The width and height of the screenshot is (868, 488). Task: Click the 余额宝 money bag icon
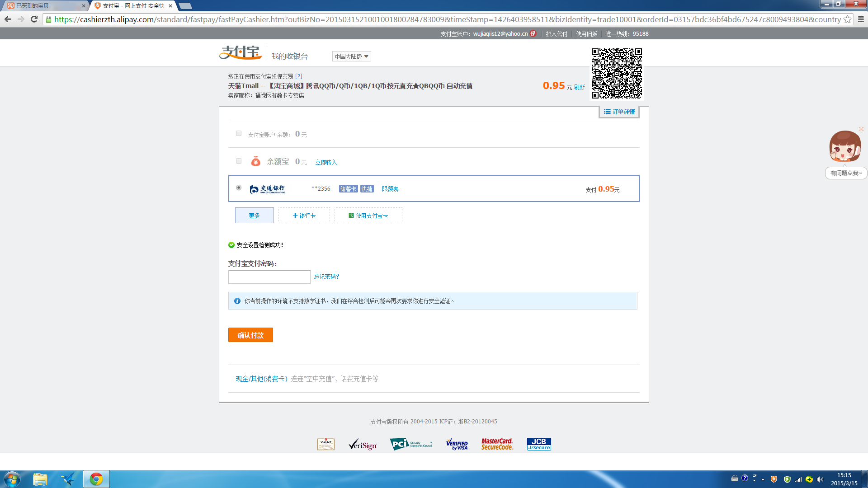click(x=256, y=161)
